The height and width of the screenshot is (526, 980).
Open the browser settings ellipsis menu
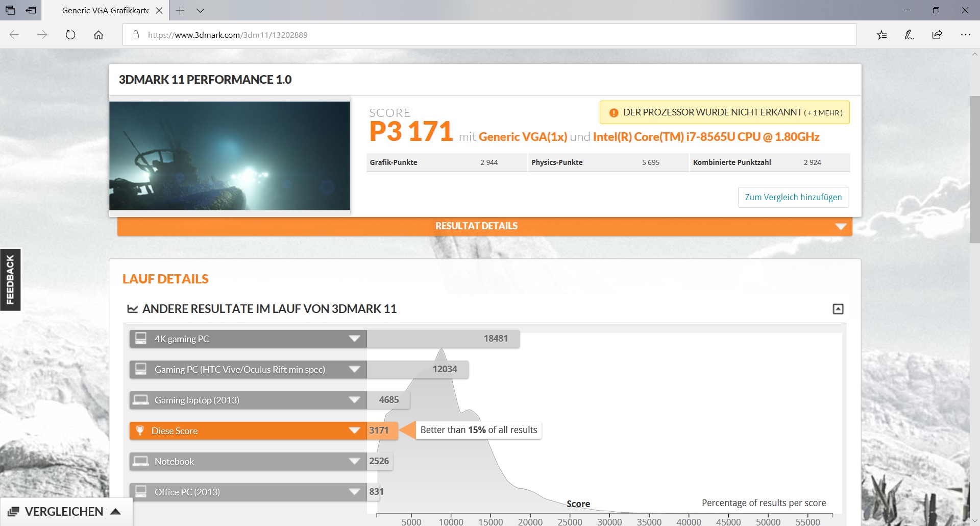(965, 35)
